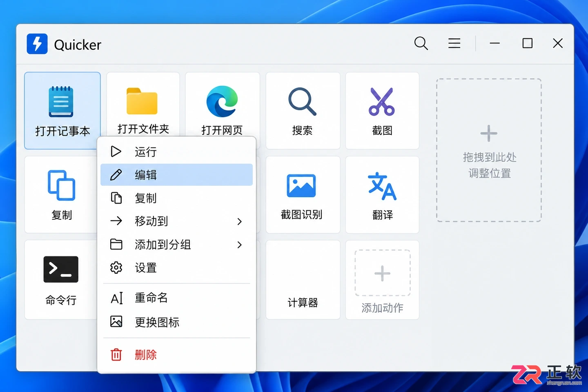
Task: Run the 复制 copy action tile
Action: point(61,195)
